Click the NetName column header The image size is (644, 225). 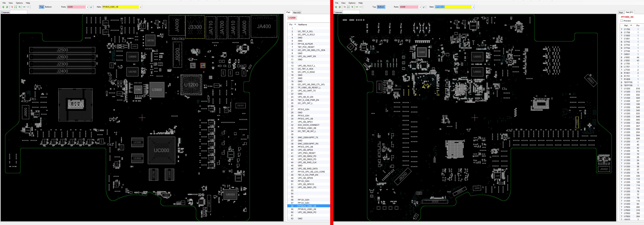(313, 24)
